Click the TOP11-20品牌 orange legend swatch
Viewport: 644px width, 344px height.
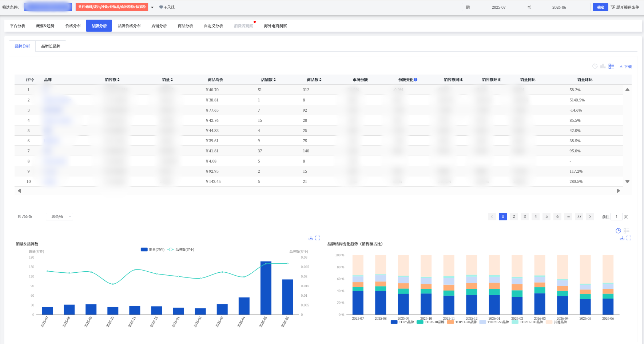450,322
